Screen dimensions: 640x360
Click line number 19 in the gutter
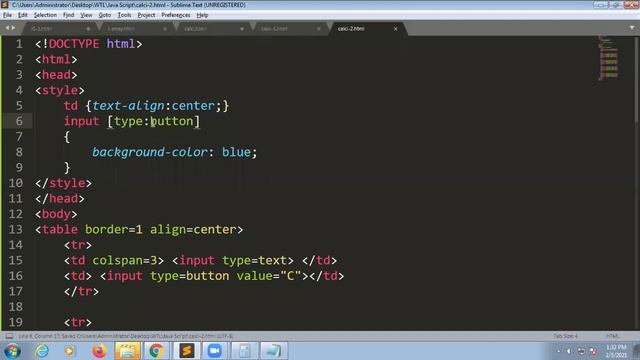pyautogui.click(x=16, y=322)
